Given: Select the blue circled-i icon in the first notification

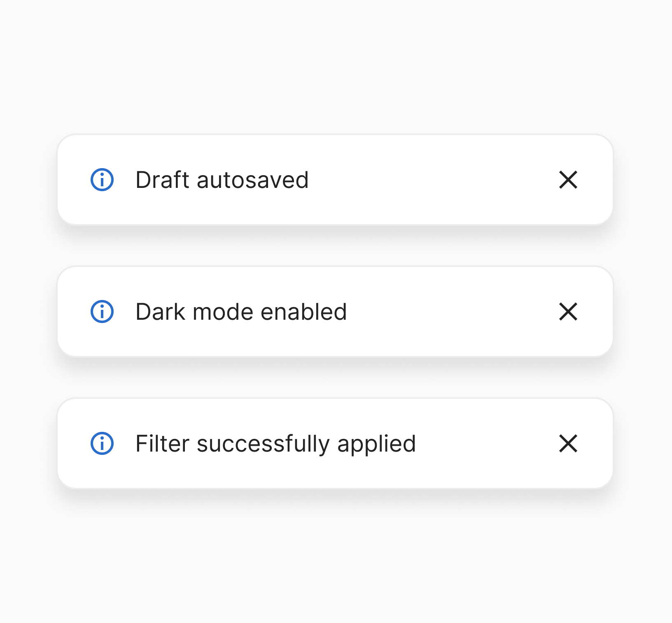Looking at the screenshot, I should [x=102, y=180].
